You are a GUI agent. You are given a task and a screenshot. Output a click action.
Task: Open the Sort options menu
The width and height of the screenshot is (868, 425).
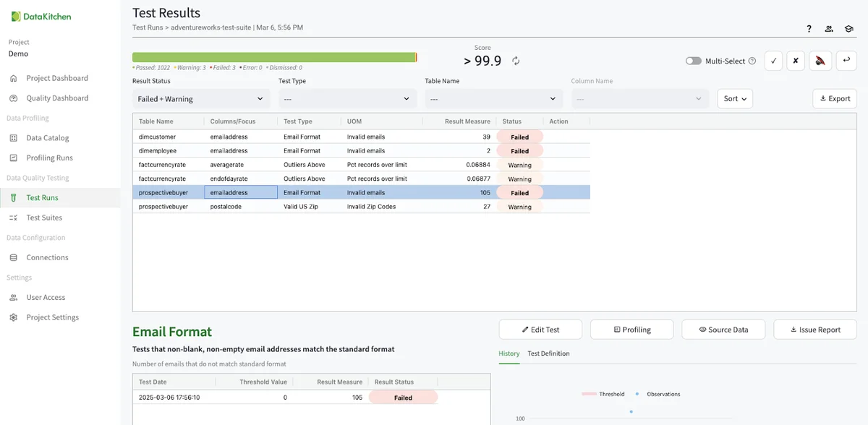click(x=734, y=99)
